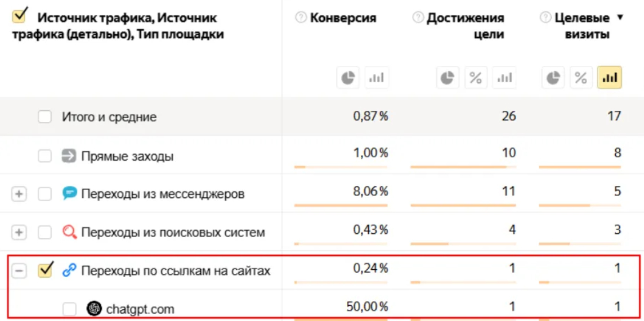Sort by Достижения цели column header
644x321 pixels.
[465, 26]
